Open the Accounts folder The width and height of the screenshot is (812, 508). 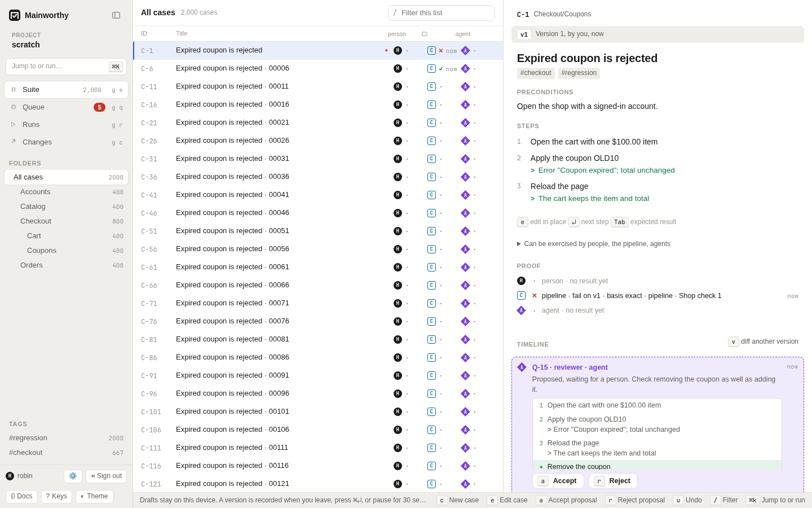(67, 192)
